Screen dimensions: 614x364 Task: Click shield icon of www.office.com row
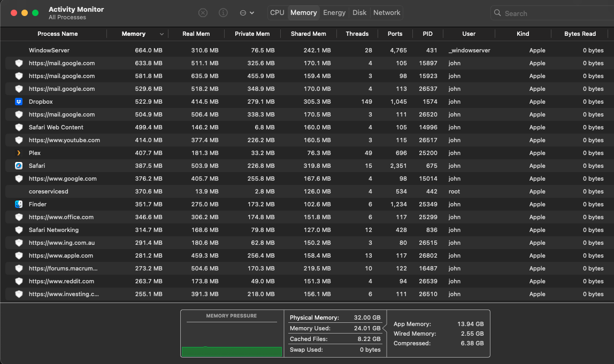click(x=18, y=217)
